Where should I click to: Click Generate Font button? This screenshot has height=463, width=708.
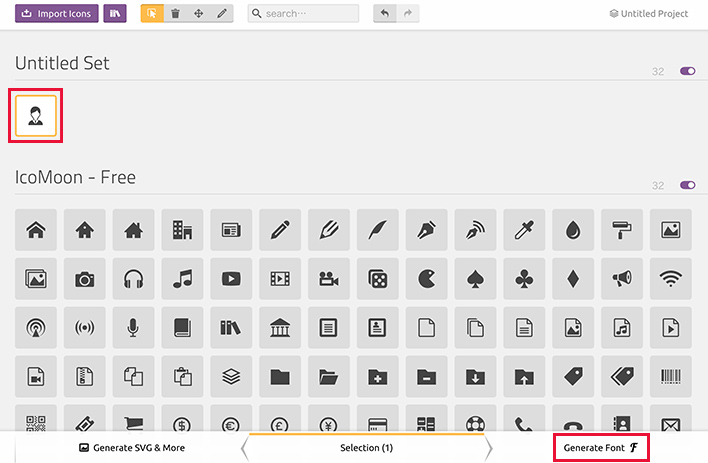point(601,448)
